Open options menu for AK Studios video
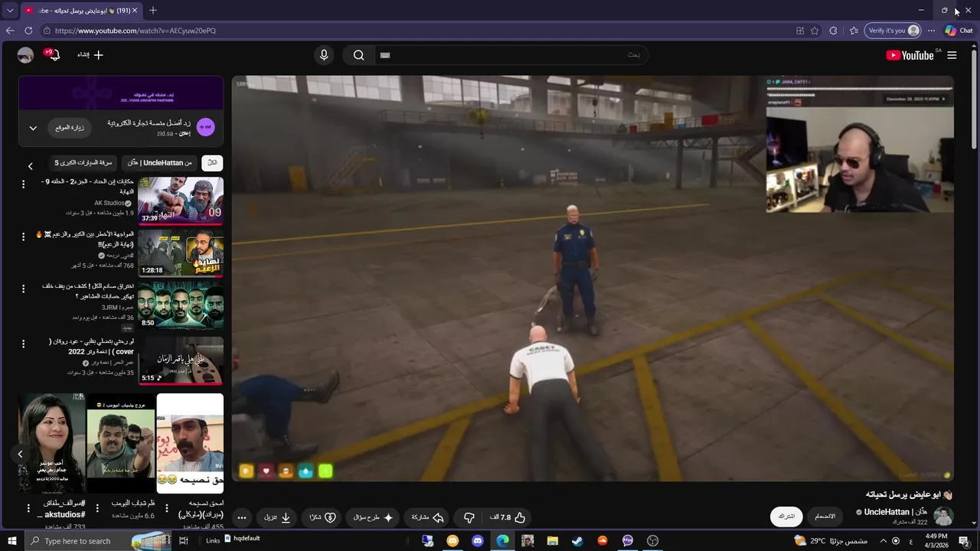The image size is (980, 551). [23, 184]
